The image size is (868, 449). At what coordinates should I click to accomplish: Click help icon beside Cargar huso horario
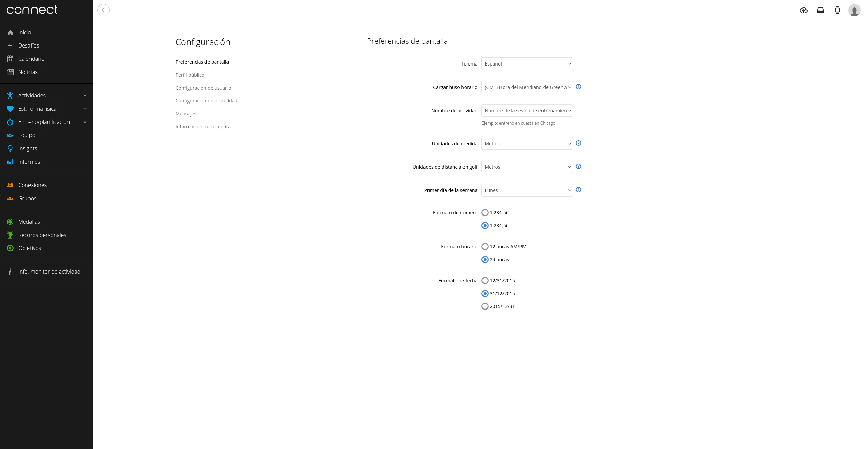click(x=578, y=87)
